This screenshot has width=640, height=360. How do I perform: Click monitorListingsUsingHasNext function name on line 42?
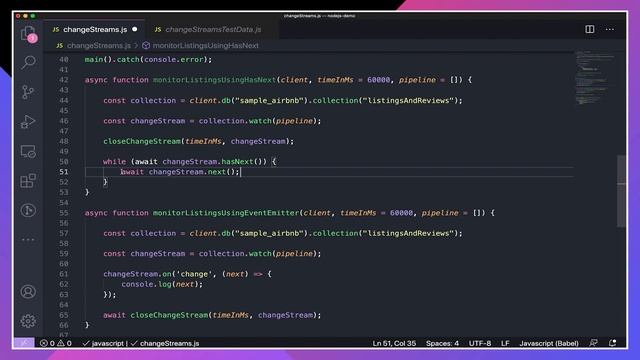click(x=214, y=80)
